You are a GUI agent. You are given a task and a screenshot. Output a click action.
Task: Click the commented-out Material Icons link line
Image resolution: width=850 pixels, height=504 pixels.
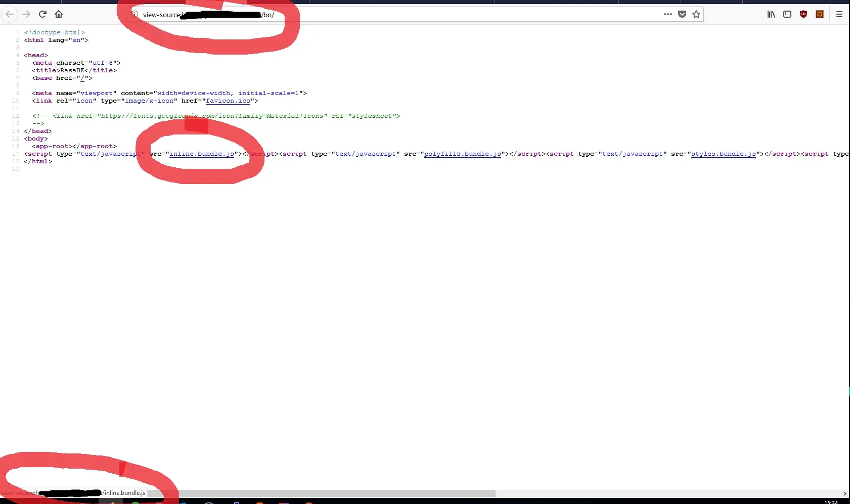(x=216, y=116)
